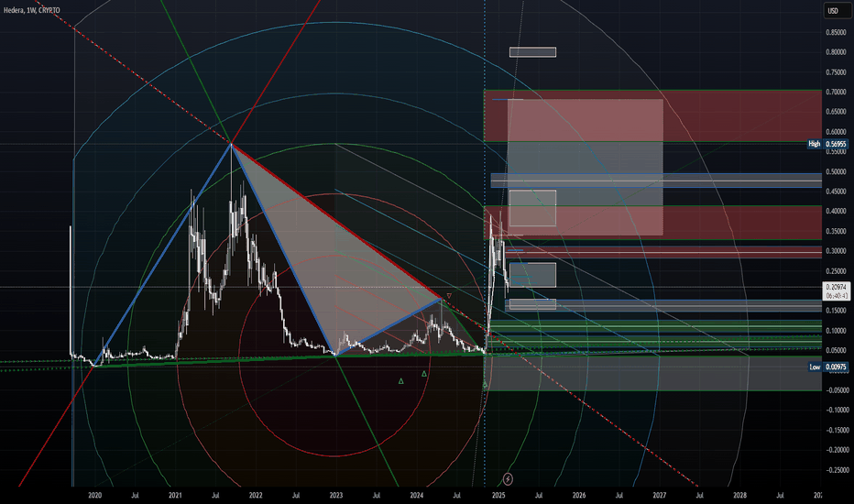Click the High 0.56955 price label
This screenshot has width=854, height=504.
827,144
